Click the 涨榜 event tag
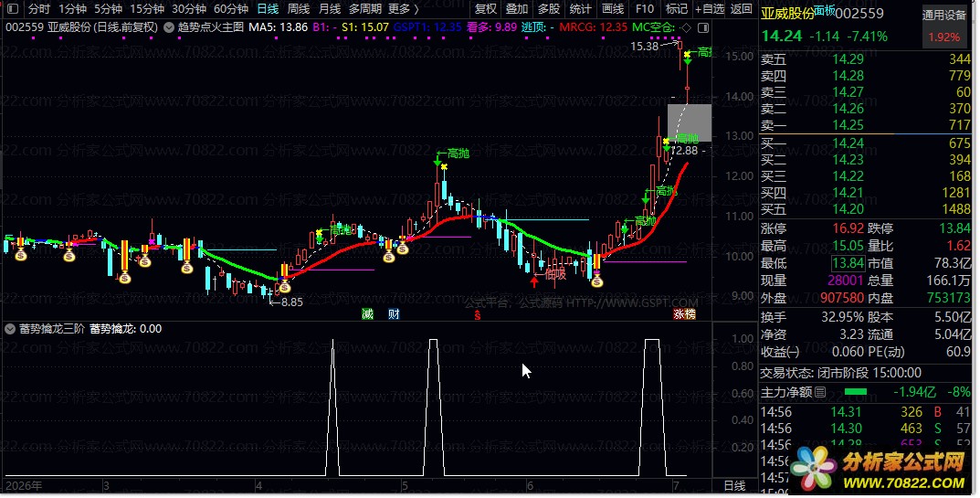Image resolution: width=980 pixels, height=498 pixels. (x=684, y=314)
